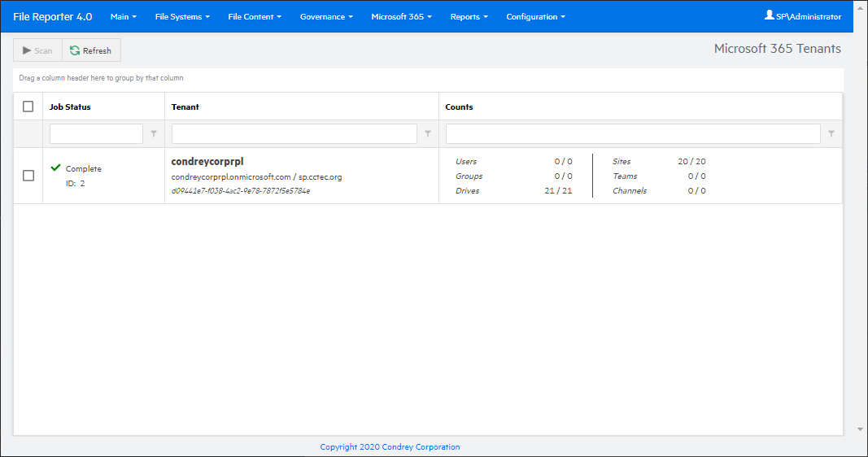Click the grayed Scan play icon
Screen dimensions: 868x457
coord(27,50)
